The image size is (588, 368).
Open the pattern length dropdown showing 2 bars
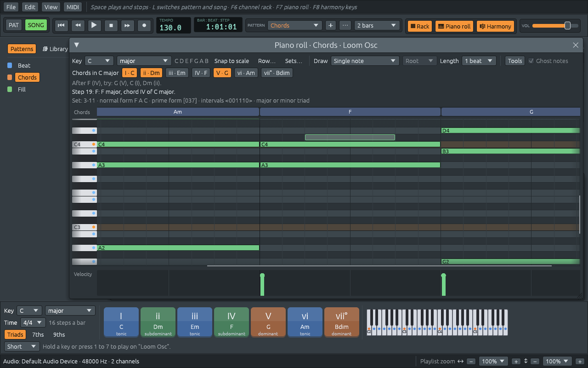(377, 25)
